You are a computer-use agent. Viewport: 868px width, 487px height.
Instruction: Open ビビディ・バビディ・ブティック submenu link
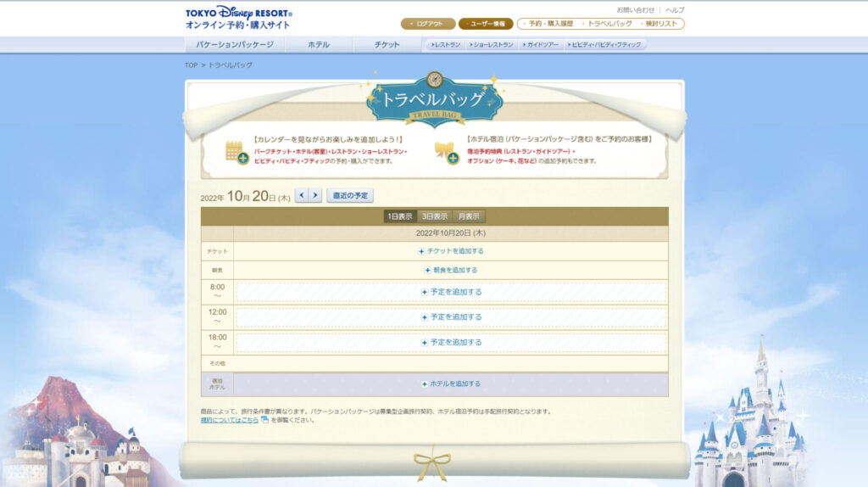[604, 44]
